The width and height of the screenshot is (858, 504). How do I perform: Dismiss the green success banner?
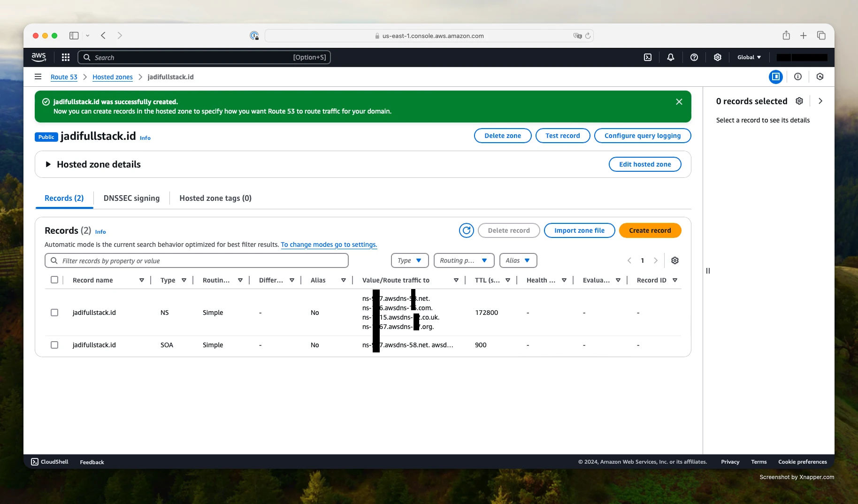679,102
